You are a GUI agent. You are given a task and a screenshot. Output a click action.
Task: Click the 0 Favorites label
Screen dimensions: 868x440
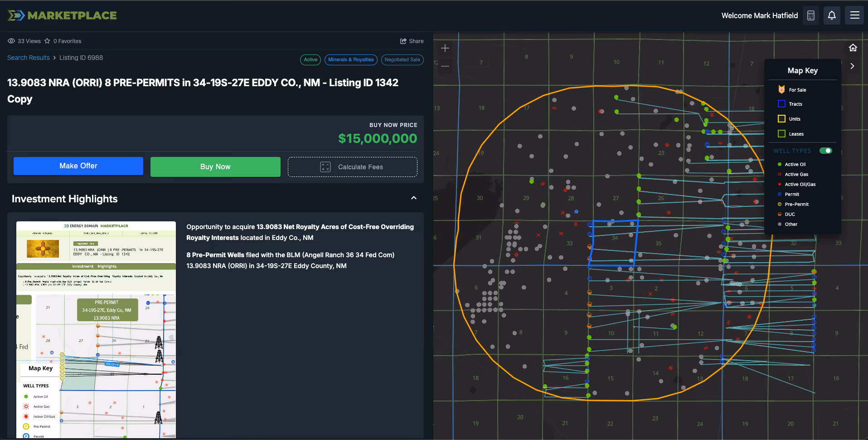[67, 41]
